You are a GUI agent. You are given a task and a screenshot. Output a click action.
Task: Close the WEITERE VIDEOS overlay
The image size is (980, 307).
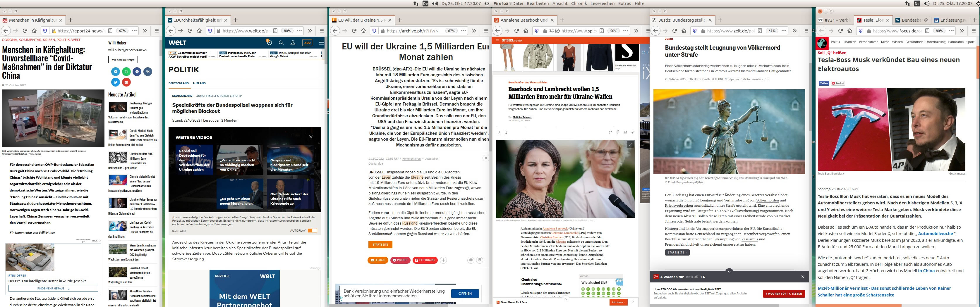[311, 137]
